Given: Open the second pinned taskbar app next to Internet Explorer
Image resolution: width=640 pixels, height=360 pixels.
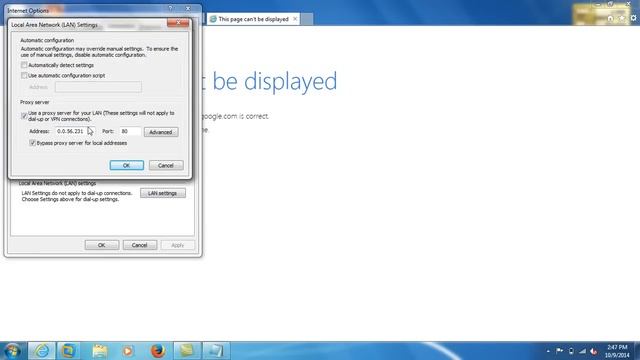Looking at the screenshot, I should pyautogui.click(x=68, y=351).
